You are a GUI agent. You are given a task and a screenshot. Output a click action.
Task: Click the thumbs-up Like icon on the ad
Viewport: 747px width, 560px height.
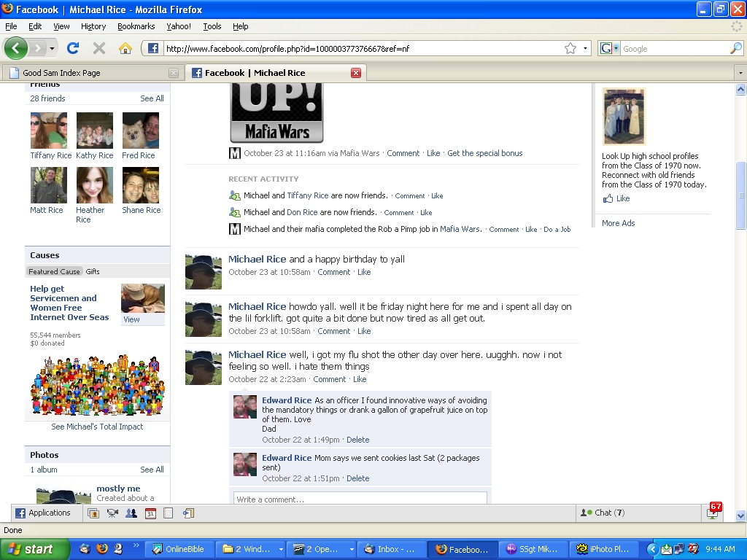pos(608,198)
